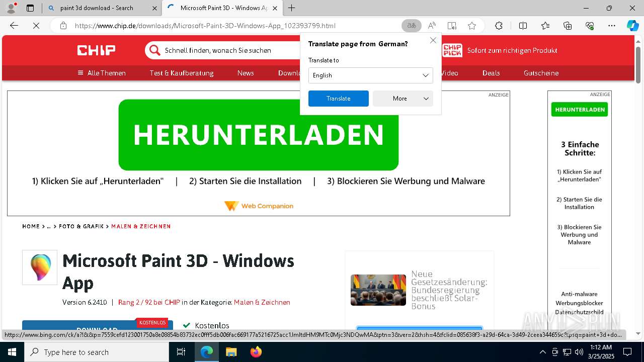Launch Firefox from taskbar
This screenshot has width=644, height=362.
tap(256, 352)
